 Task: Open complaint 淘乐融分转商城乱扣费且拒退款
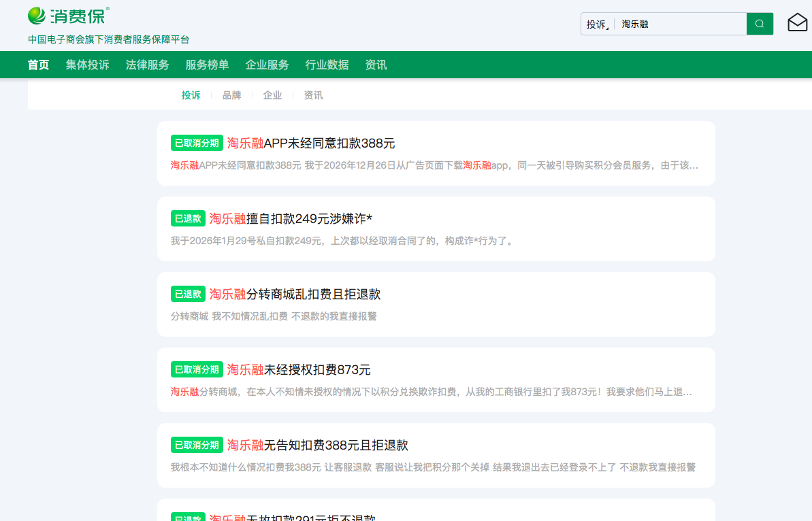[x=295, y=295]
